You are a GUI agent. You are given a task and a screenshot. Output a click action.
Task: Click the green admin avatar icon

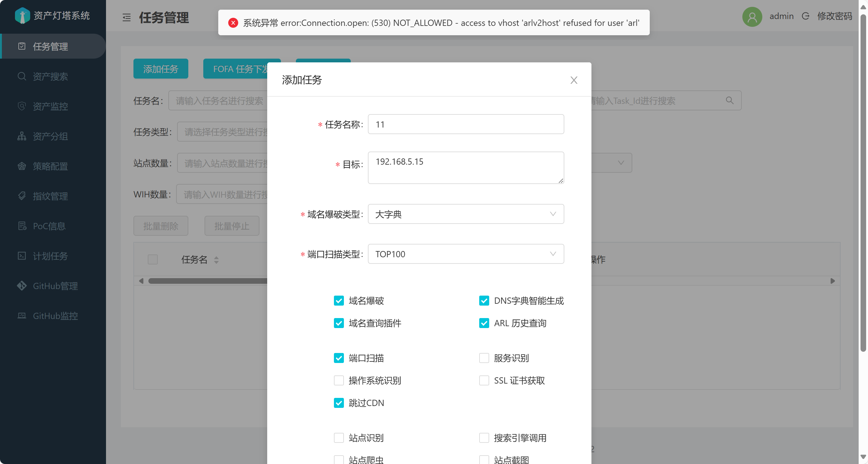tap(752, 17)
